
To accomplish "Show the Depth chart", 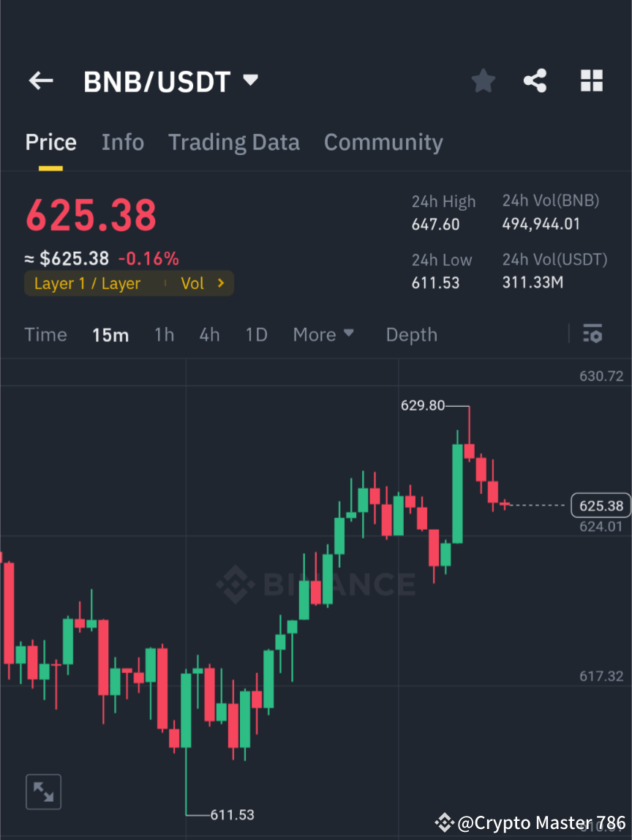I will click(x=411, y=334).
